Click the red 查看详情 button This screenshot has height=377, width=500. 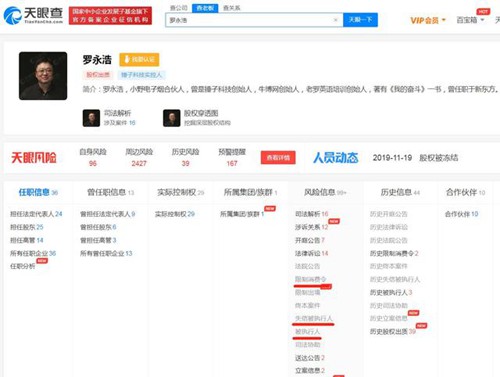pyautogui.click(x=278, y=158)
